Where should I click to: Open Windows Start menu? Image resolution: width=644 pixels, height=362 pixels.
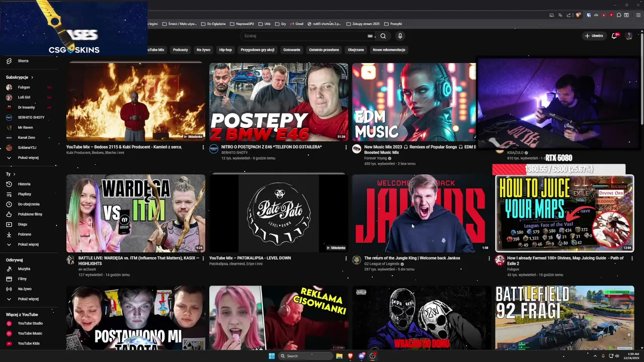click(x=272, y=356)
